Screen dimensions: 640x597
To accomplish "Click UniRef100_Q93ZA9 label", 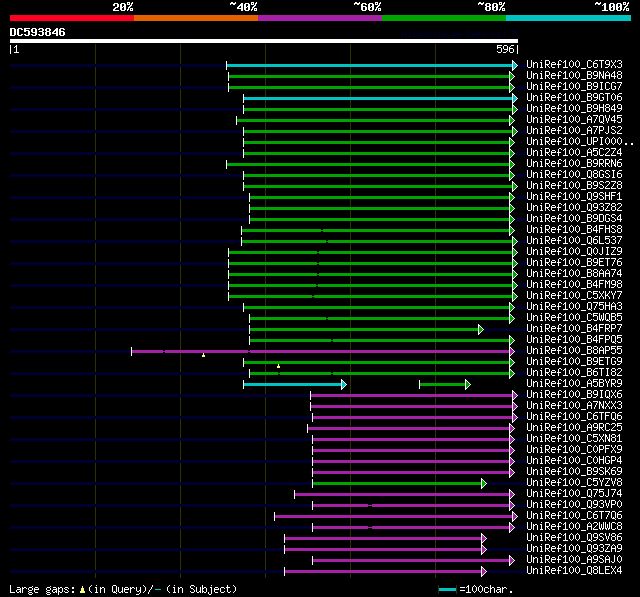I will pyautogui.click(x=574, y=549).
